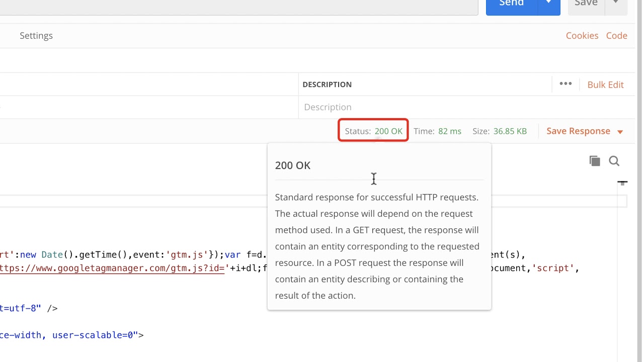This screenshot has width=644, height=362.
Task: Open search in response with magnifier icon
Action: pos(614,161)
